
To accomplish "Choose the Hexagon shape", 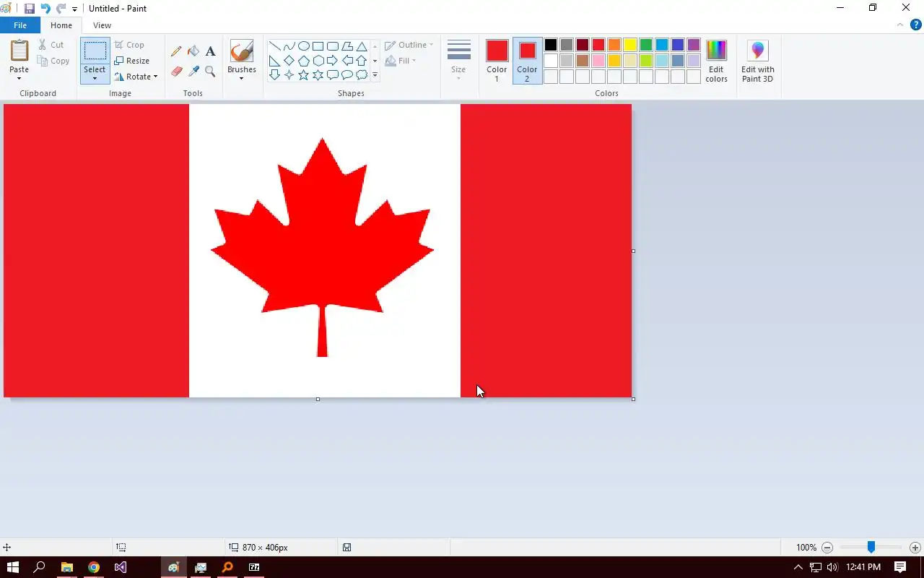I will [318, 61].
